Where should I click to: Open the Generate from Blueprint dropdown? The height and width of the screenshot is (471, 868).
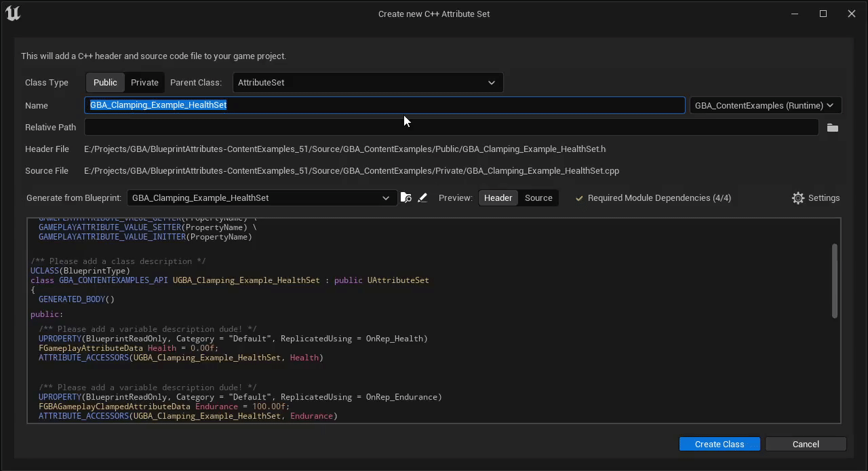pos(261,197)
